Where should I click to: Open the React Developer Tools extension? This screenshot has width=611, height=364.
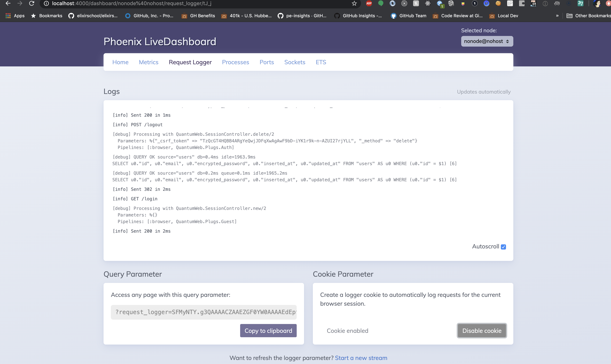tap(428, 3)
